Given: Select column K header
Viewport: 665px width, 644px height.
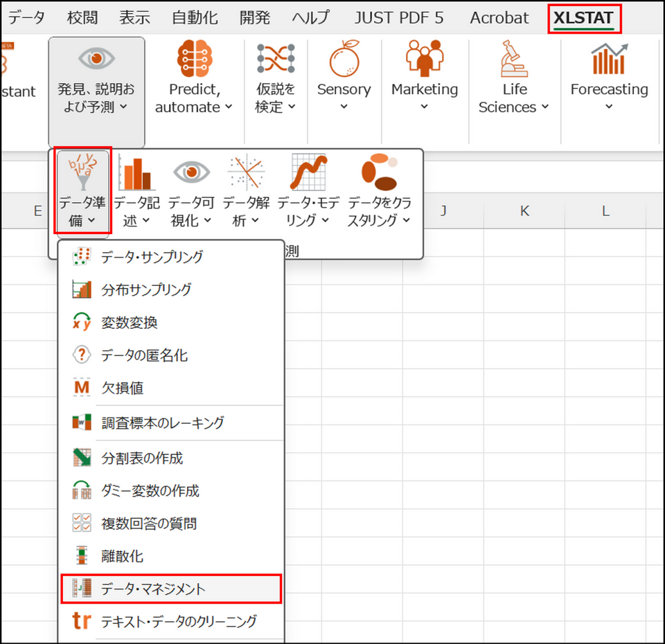Looking at the screenshot, I should [x=524, y=211].
